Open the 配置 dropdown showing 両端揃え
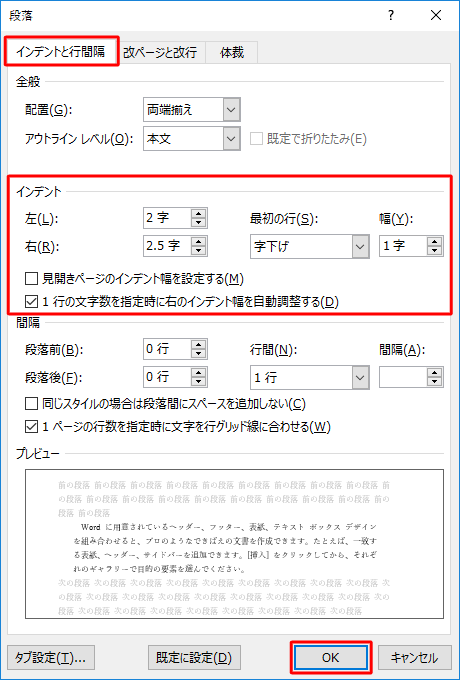Viewport: 460px width, 680px height. (x=192, y=110)
